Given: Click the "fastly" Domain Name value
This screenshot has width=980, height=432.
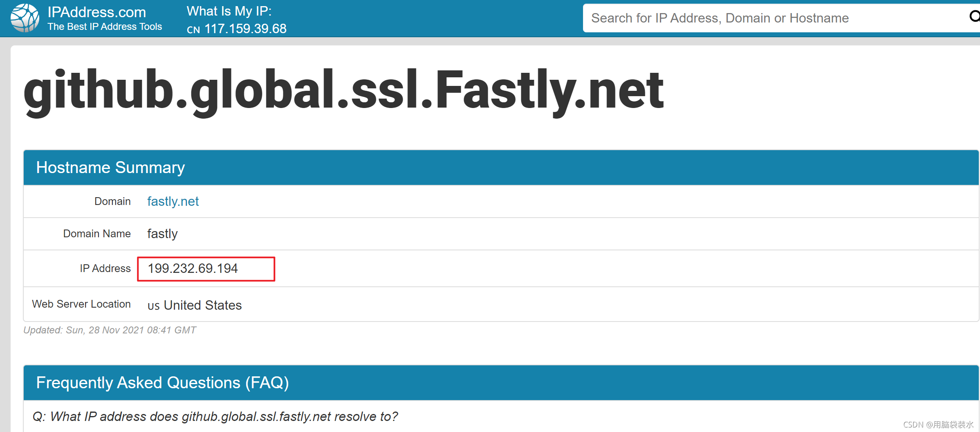Looking at the screenshot, I should pos(162,234).
